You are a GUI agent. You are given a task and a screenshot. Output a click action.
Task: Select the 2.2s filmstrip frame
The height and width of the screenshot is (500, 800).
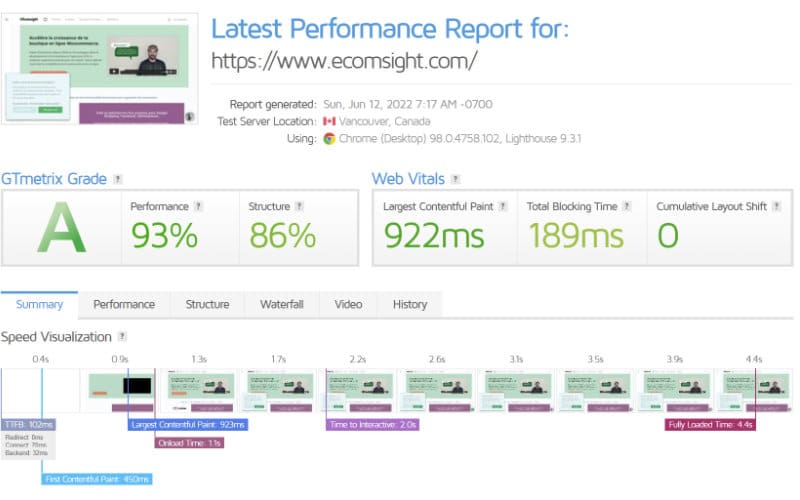pyautogui.click(x=358, y=390)
